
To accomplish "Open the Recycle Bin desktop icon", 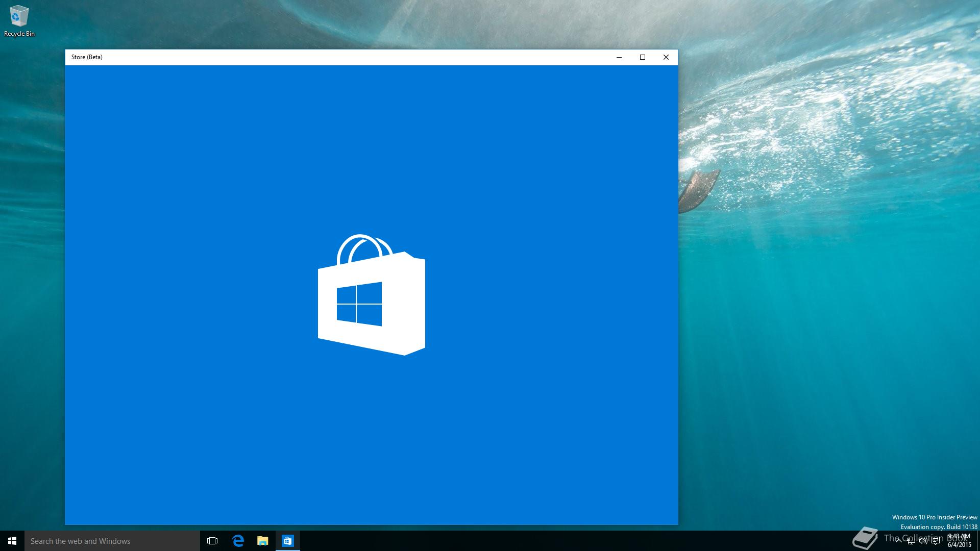I will (19, 21).
